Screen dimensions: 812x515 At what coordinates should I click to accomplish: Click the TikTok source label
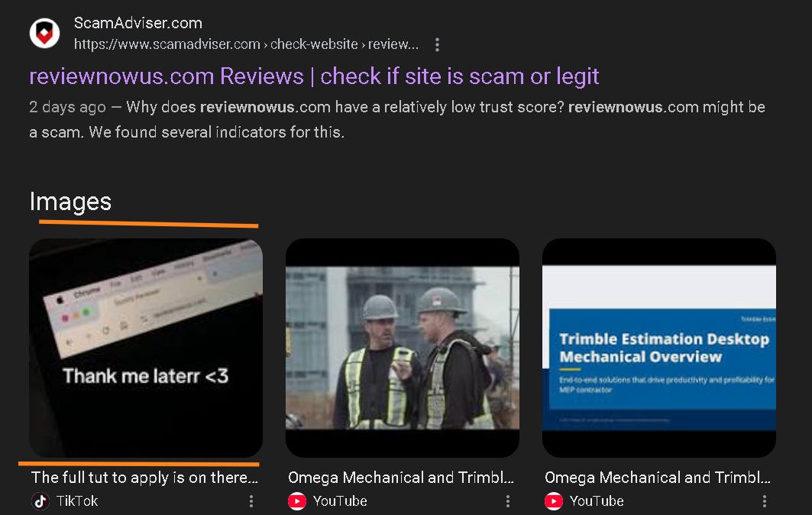click(76, 501)
